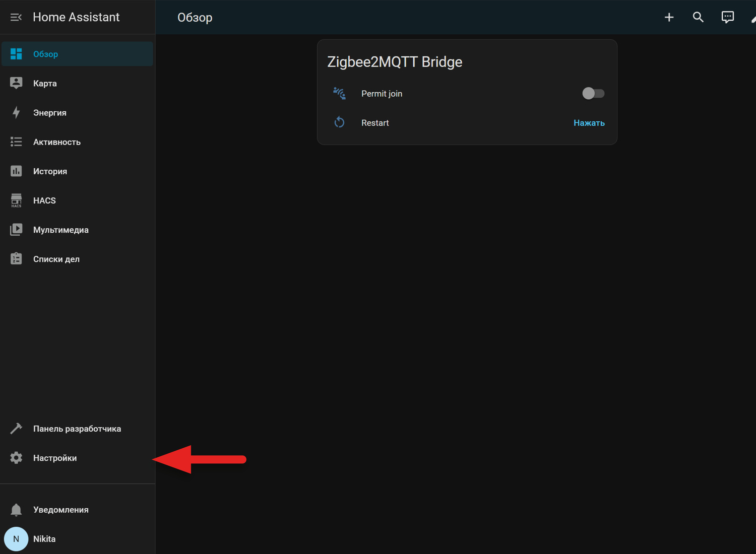This screenshot has height=554, width=756.
Task: Click the Списки дел clipboard icon
Action: click(16, 259)
